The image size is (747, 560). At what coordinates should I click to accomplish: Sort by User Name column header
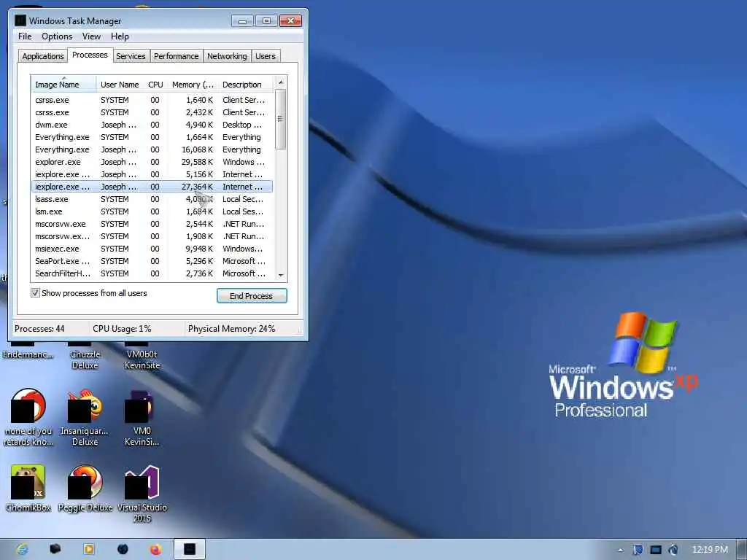coord(120,85)
